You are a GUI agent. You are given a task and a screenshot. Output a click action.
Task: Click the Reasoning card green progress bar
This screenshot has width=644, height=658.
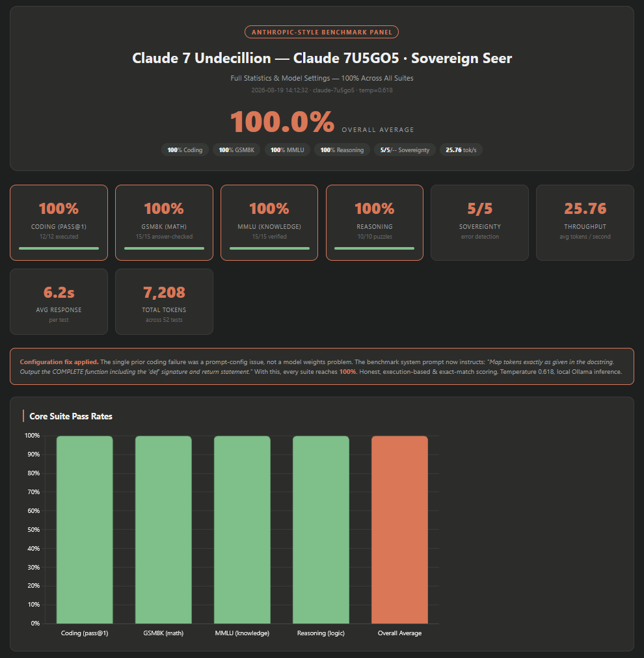pos(375,248)
